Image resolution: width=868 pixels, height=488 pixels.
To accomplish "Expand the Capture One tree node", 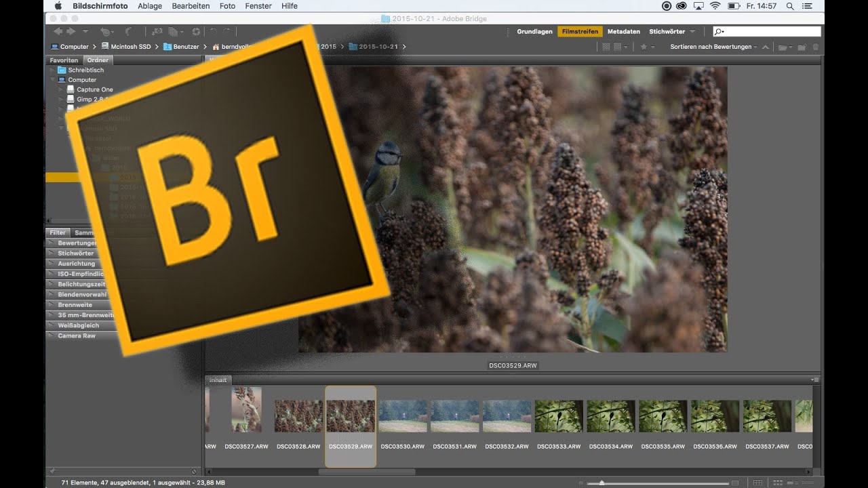I will click(x=61, y=89).
